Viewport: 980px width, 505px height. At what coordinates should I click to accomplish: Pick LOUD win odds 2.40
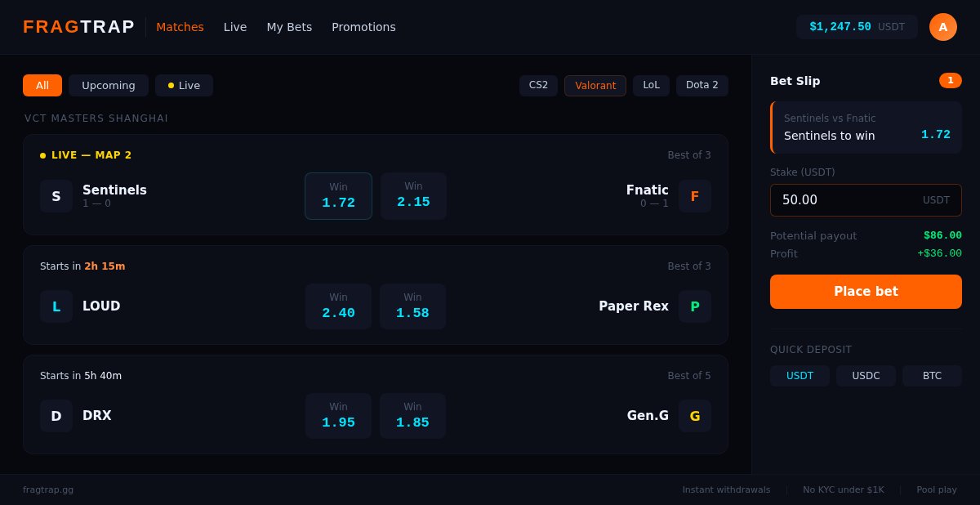(338, 306)
